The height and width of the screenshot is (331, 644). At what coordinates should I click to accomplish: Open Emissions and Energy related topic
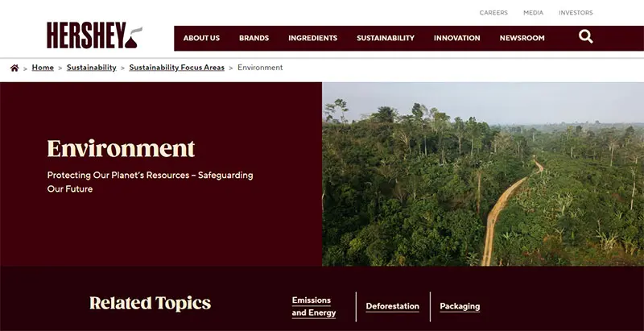pyautogui.click(x=314, y=307)
